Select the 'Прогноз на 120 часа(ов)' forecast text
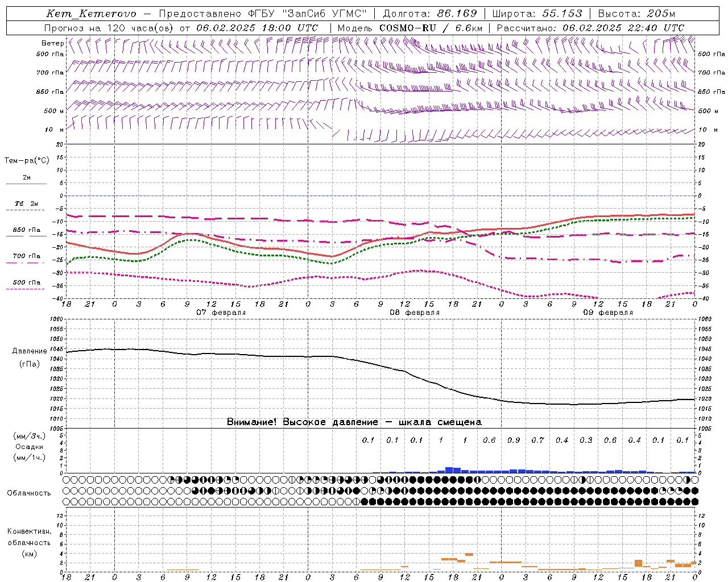Image resolution: width=728 pixels, height=582 pixels. 110,28
